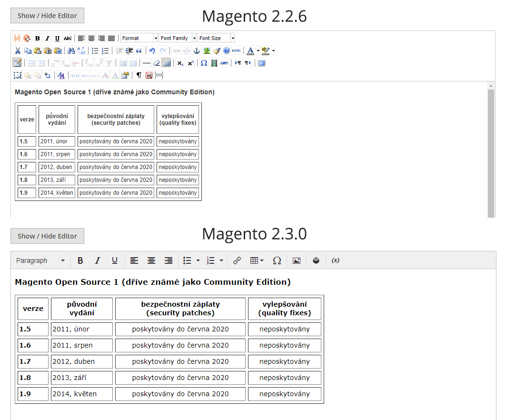Image resolution: width=506 pixels, height=420 pixels.
Task: Open table menu in 2.3.0 toolbar
Action: 257,260
